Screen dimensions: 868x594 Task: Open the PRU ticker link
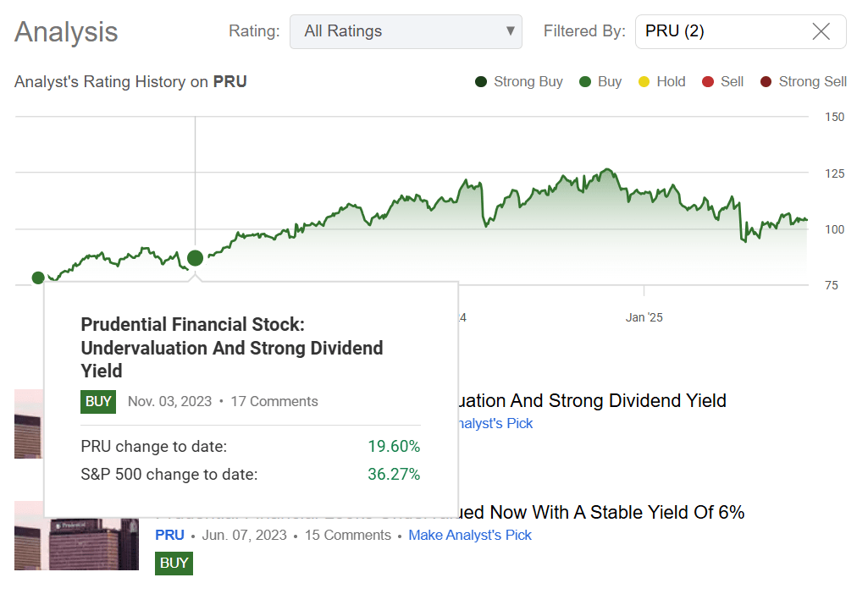[169, 535]
